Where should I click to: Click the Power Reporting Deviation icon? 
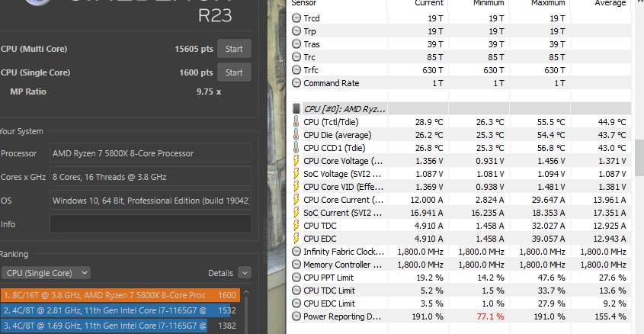pos(296,316)
